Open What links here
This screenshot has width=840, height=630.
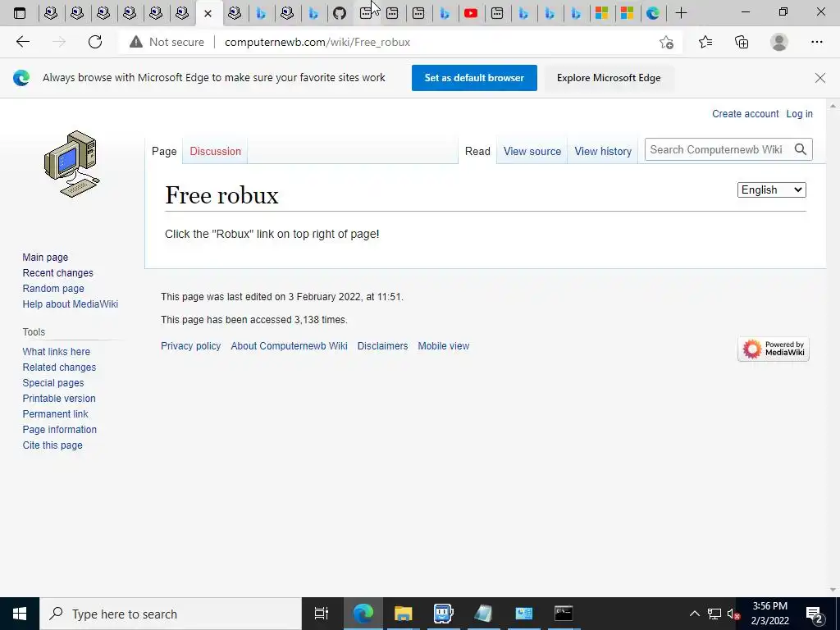[57, 351]
